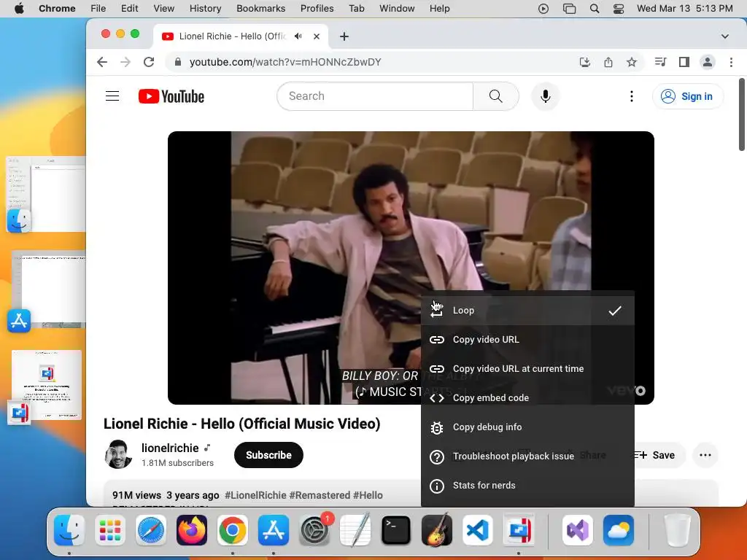Open Control Center in menu bar
The width and height of the screenshot is (747, 560).
coord(619,9)
